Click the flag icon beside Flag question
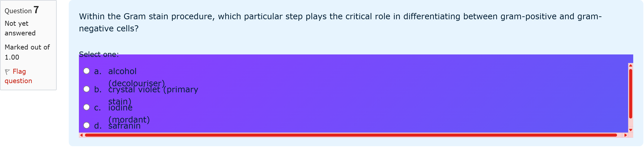 coord(7,72)
